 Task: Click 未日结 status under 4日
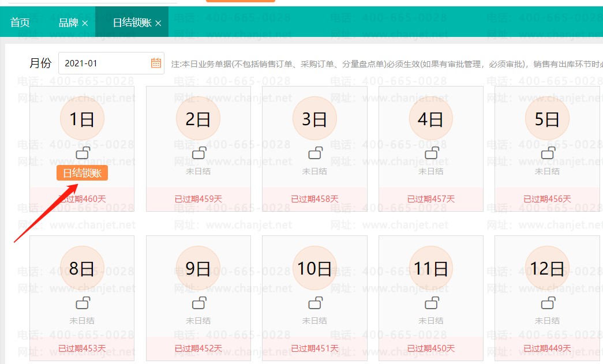coord(430,171)
